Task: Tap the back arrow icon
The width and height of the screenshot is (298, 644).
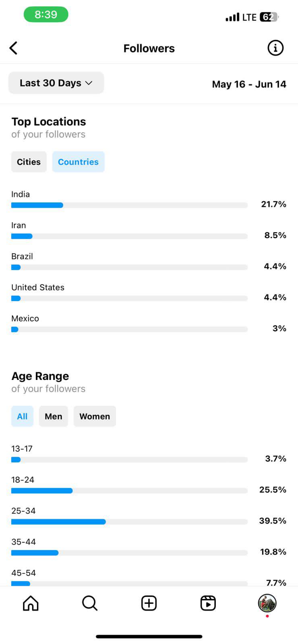Action: pyautogui.click(x=13, y=48)
